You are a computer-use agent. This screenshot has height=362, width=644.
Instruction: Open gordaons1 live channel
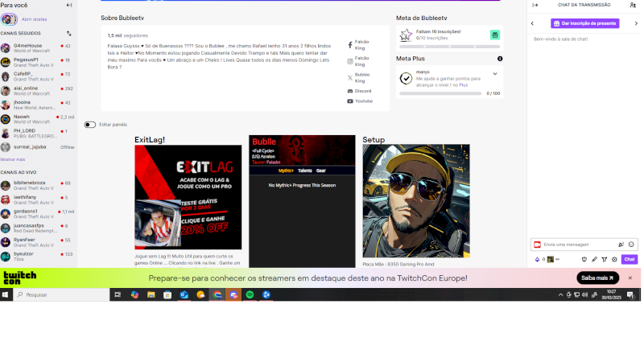38,214
